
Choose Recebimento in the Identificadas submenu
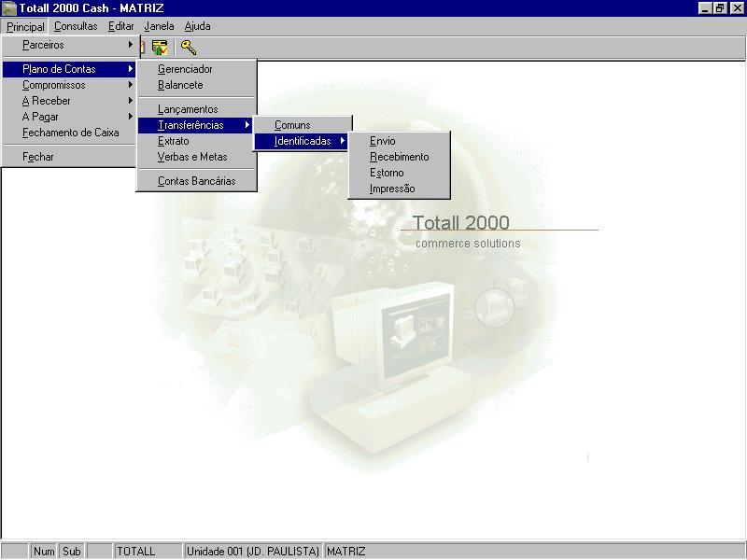400,157
